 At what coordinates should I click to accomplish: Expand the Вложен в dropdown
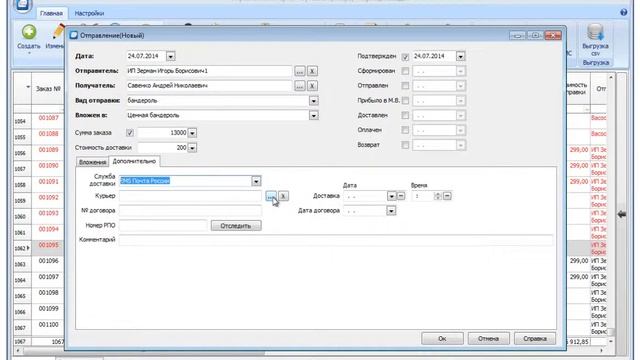tap(313, 116)
